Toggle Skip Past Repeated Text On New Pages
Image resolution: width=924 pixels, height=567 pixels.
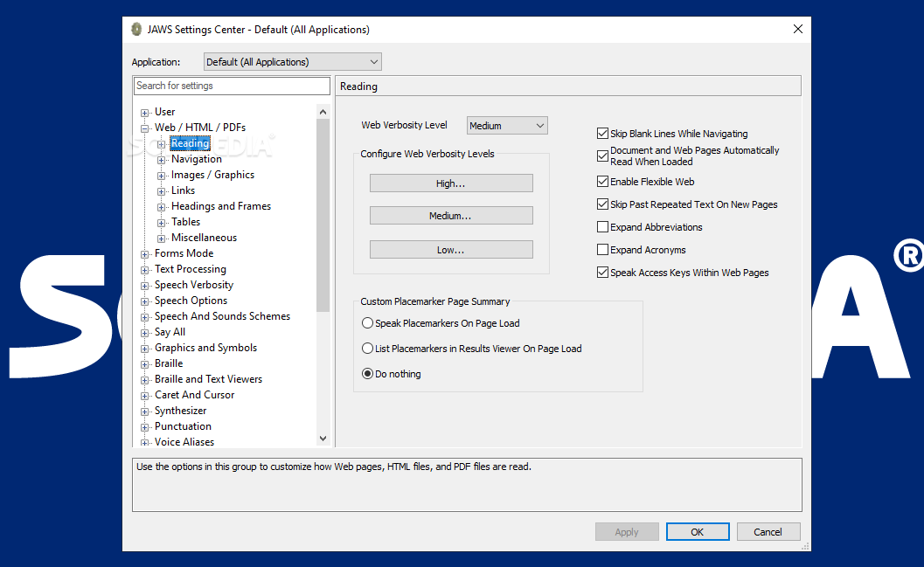pyautogui.click(x=602, y=204)
